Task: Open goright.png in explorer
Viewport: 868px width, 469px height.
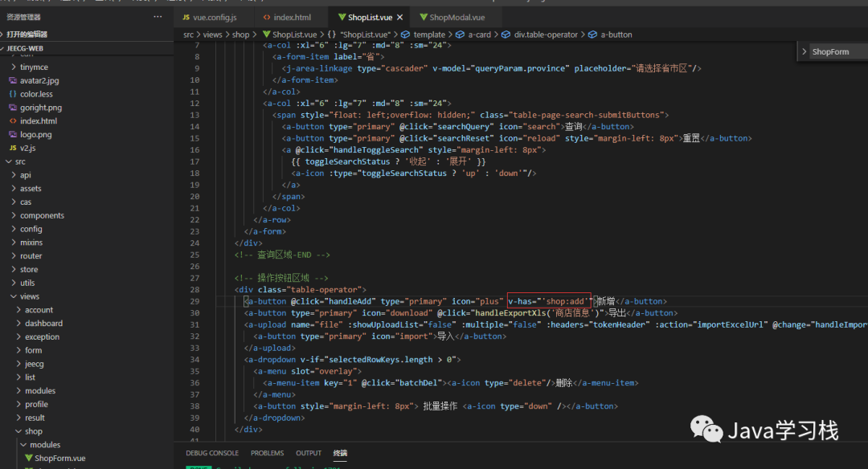Action: 40,108
